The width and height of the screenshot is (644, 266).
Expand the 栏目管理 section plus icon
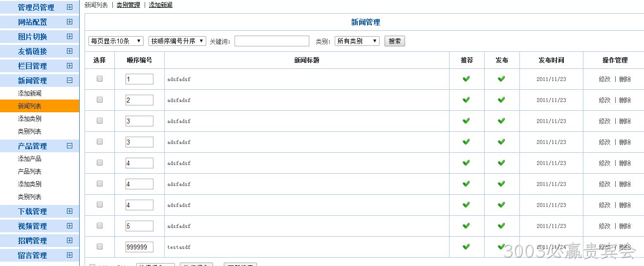tap(69, 66)
